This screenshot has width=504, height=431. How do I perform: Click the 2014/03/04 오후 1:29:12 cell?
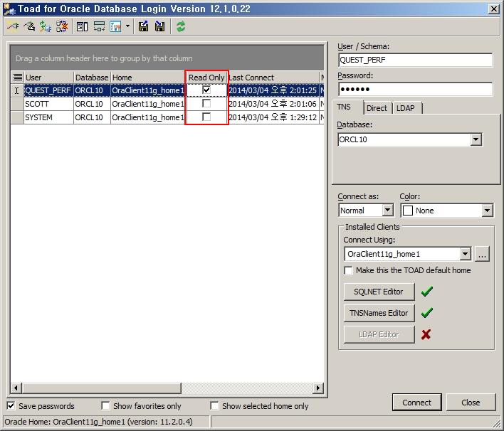(x=273, y=117)
